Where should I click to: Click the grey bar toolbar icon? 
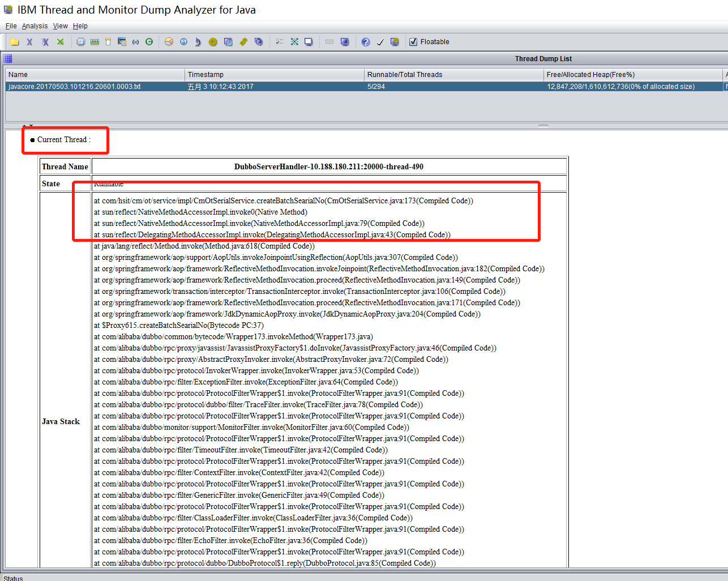pos(329,42)
